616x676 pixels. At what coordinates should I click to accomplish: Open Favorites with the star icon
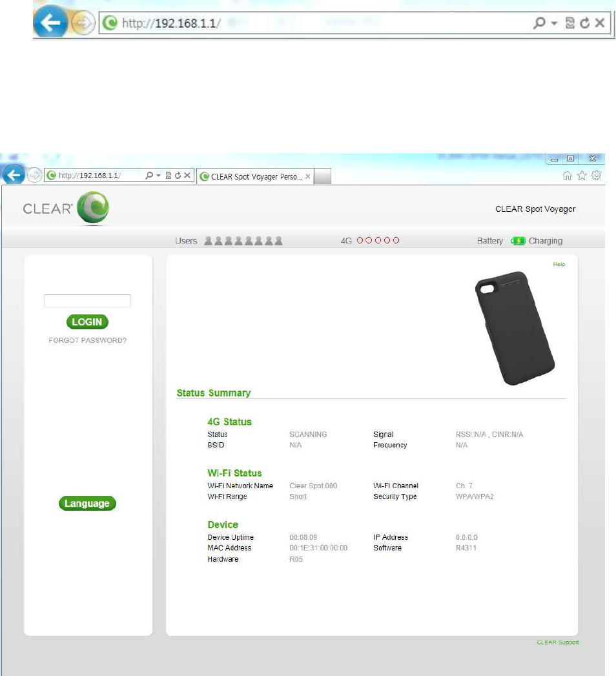point(582,176)
